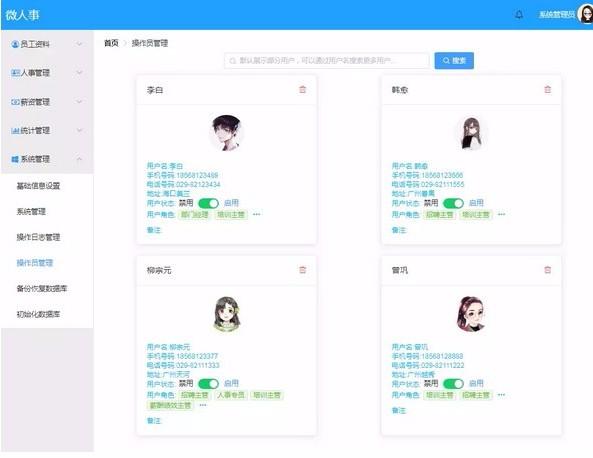Screen dimensions: 593x458
Task: Go to 首页 via breadcrumb
Action: (x=111, y=43)
